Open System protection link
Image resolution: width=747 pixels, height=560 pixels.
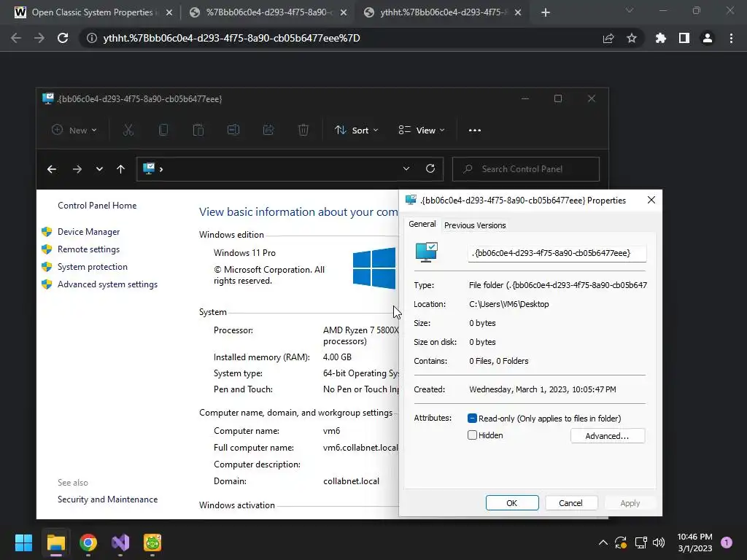[93, 267]
